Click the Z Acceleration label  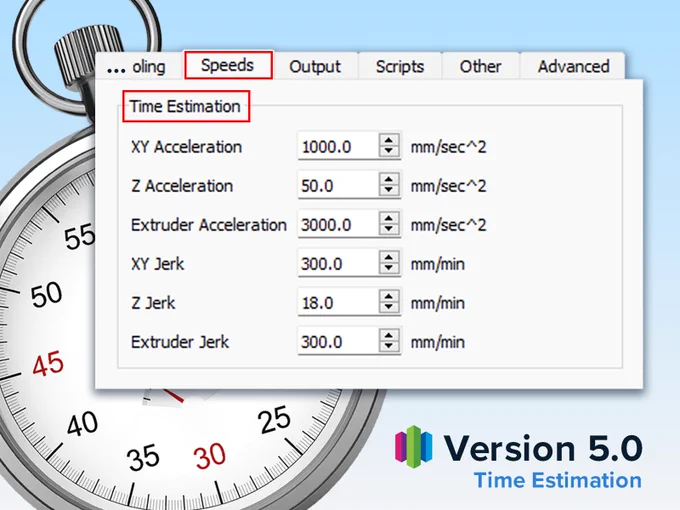point(182,186)
